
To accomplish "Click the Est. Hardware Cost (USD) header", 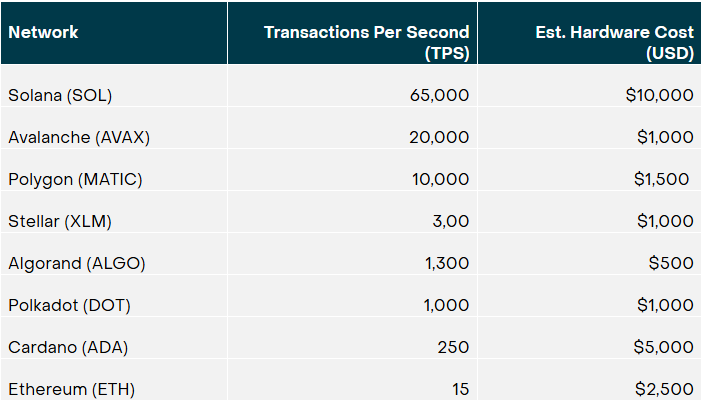I will pyautogui.click(x=615, y=43).
